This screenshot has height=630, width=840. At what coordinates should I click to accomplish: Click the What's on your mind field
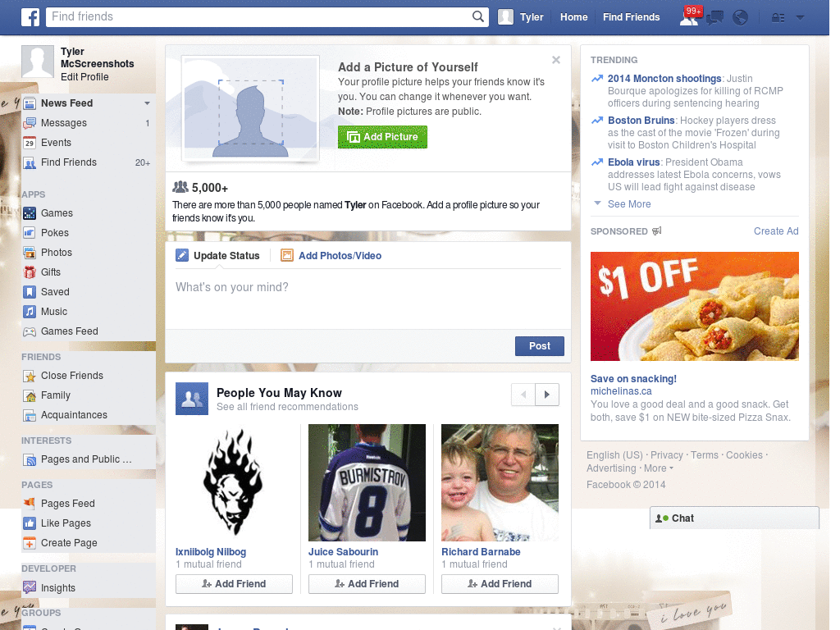tap(368, 299)
